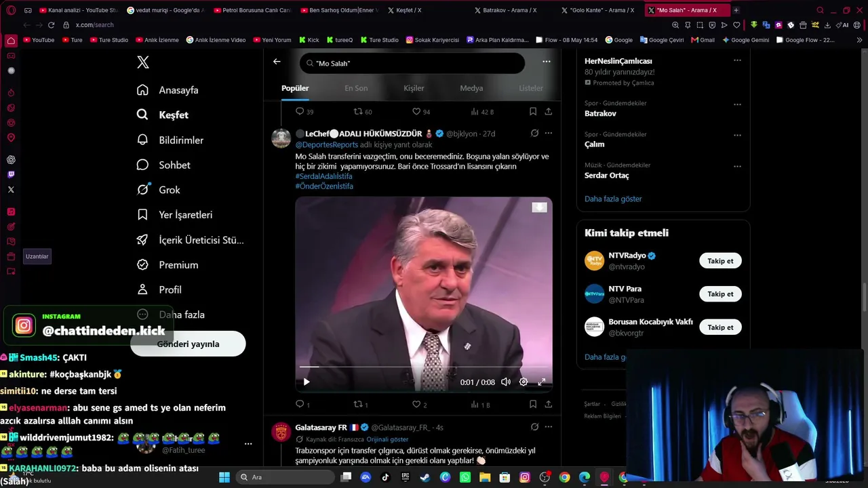Click the Grok icon on LeChef post
868x488 pixels.
coord(534,134)
